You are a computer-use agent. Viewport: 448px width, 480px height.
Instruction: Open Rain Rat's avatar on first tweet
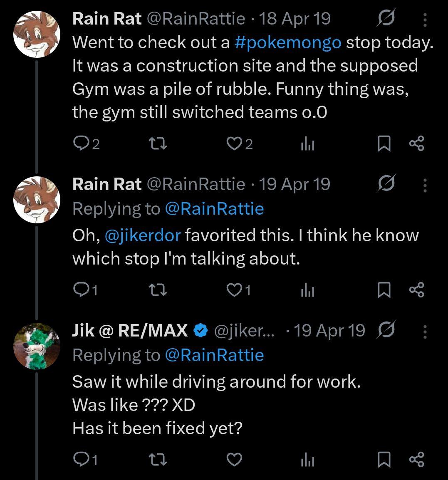(37, 34)
